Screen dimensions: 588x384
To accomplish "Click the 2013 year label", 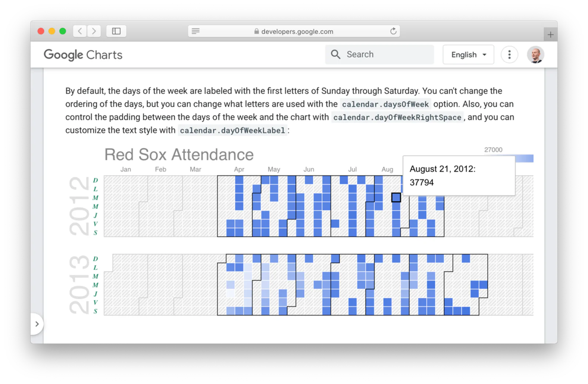I will click(x=79, y=285).
